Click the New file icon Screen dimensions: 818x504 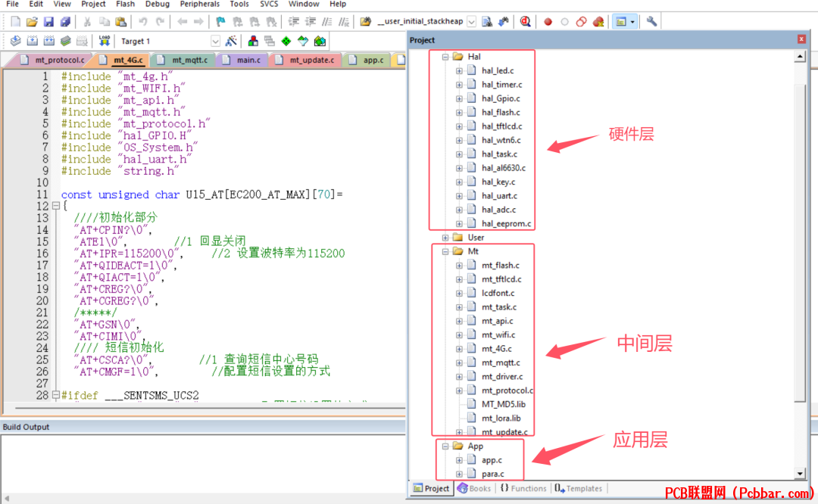pyautogui.click(x=16, y=21)
